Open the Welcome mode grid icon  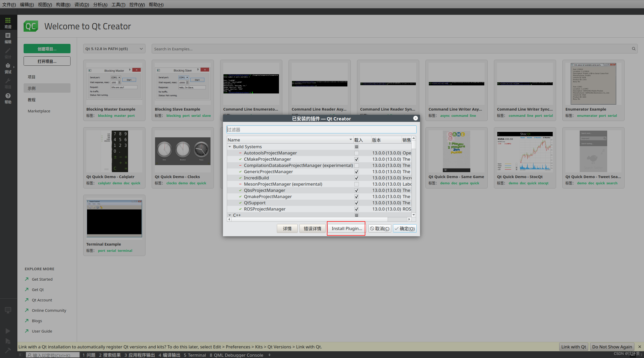tap(8, 21)
